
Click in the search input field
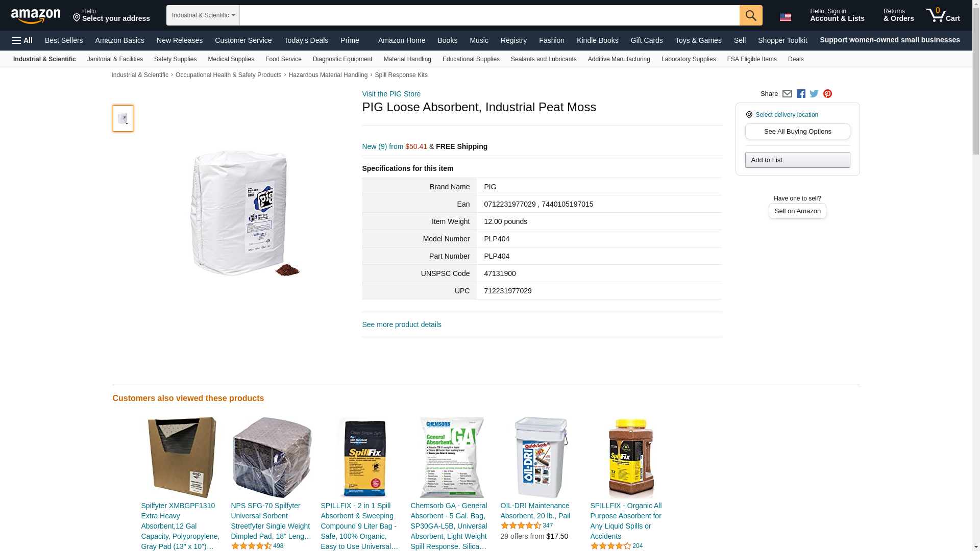(489, 15)
